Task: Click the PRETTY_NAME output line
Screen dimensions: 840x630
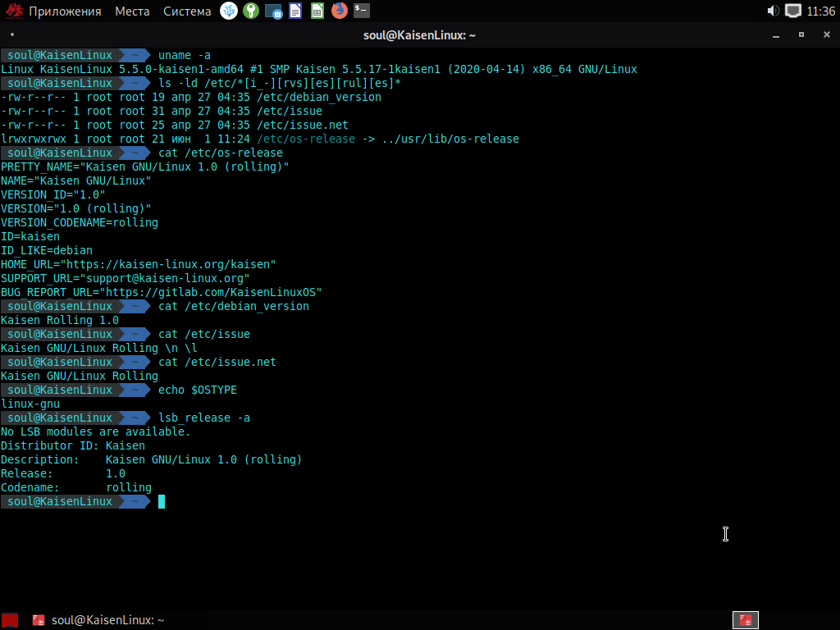Action: tap(144, 167)
